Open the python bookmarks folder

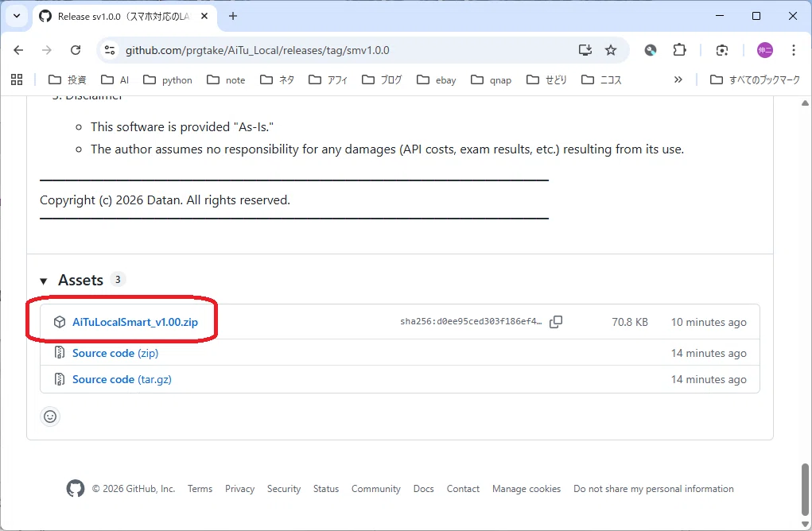(x=168, y=79)
